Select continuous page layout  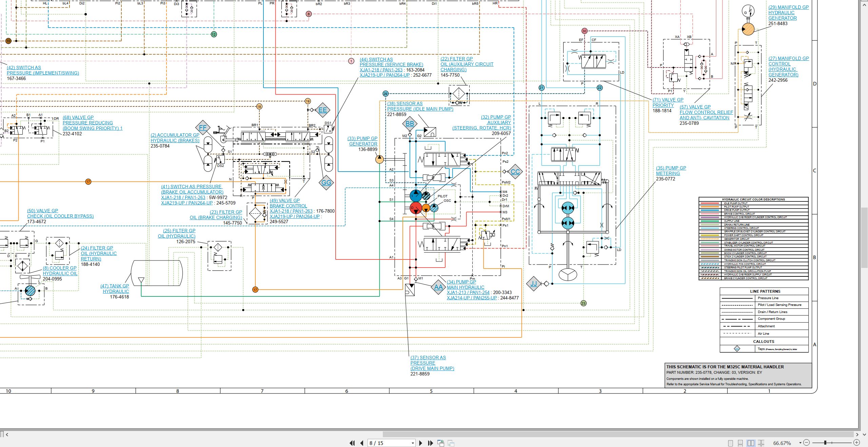click(x=741, y=443)
